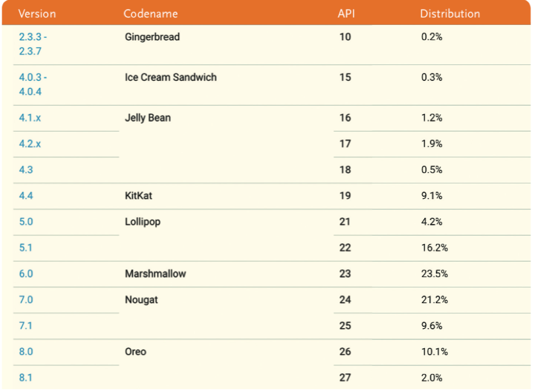Select the 4.3 version link

point(26,170)
